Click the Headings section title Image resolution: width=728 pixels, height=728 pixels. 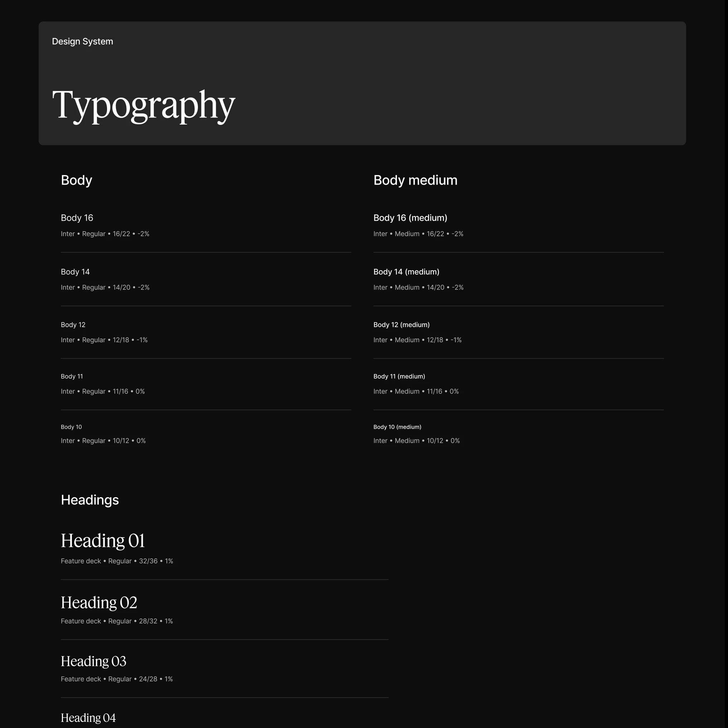pos(90,500)
